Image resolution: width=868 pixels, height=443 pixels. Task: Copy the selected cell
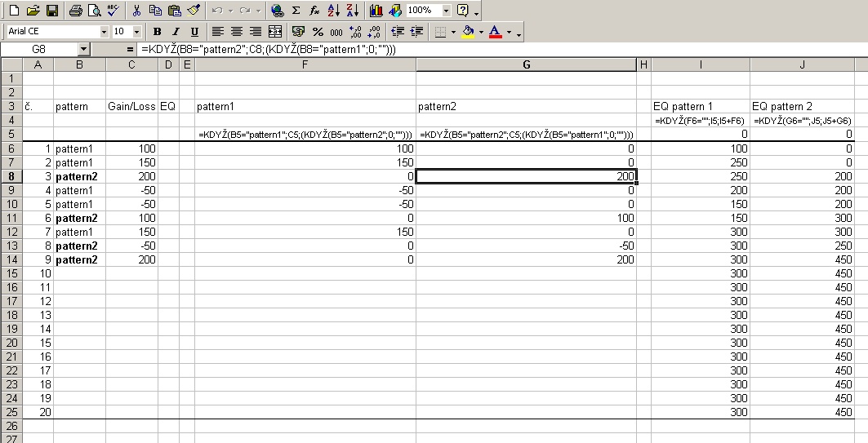tap(155, 10)
